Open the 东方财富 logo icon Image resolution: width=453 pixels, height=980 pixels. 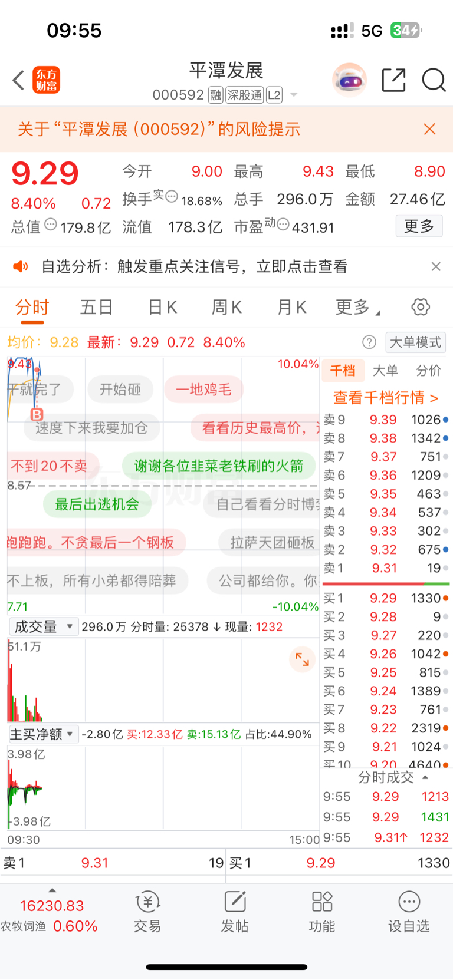47,80
